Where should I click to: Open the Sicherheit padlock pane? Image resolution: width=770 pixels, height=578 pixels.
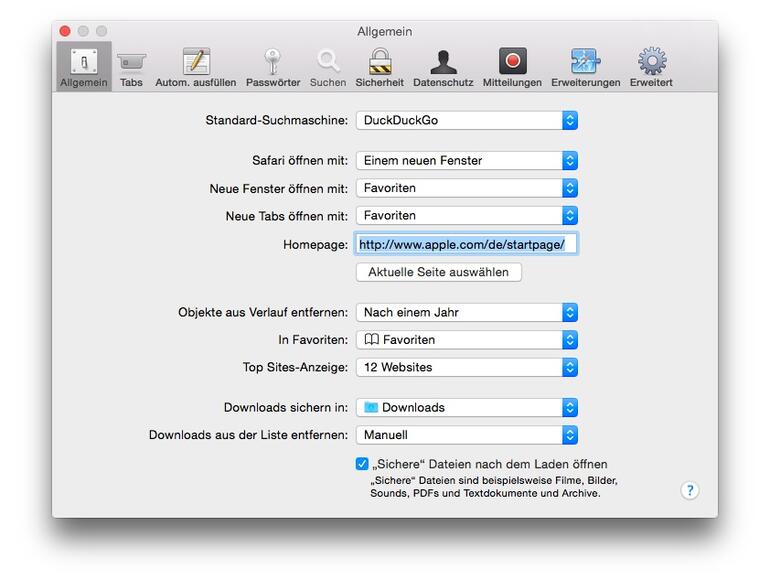(379, 67)
